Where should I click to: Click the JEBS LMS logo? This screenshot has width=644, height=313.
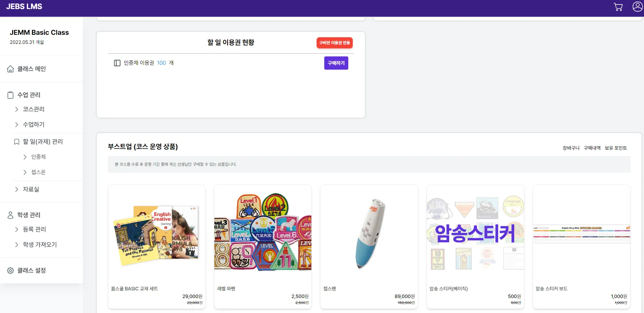pos(24,7)
